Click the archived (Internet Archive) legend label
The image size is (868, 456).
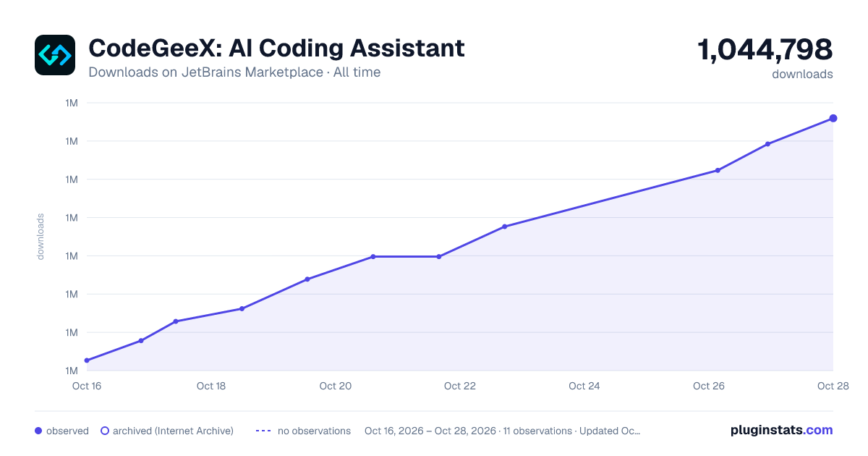(x=173, y=431)
